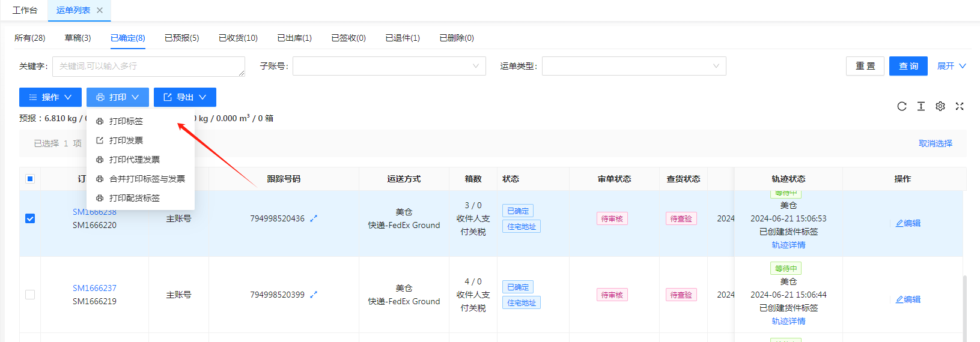Select 打印标签 from the print menu

click(126, 121)
